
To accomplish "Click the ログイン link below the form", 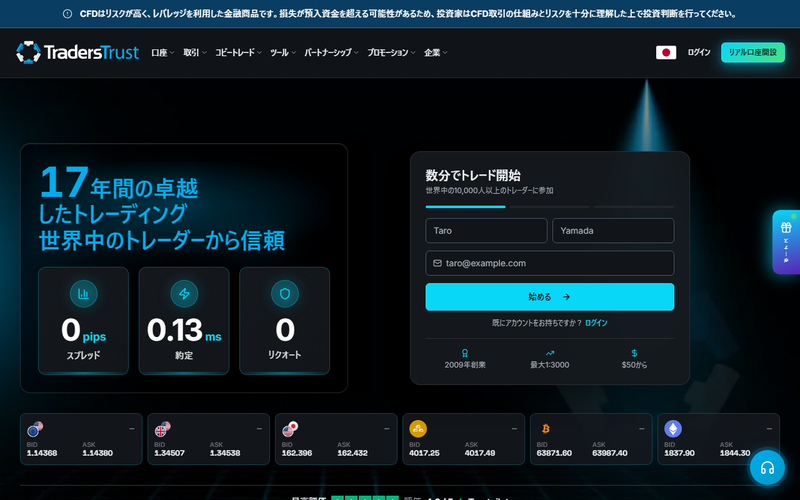I will click(x=596, y=323).
